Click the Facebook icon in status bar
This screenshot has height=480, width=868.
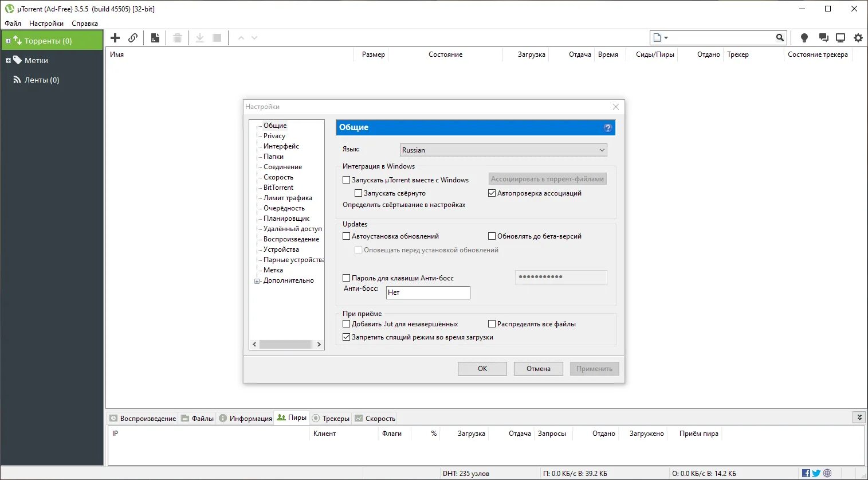(x=806, y=473)
